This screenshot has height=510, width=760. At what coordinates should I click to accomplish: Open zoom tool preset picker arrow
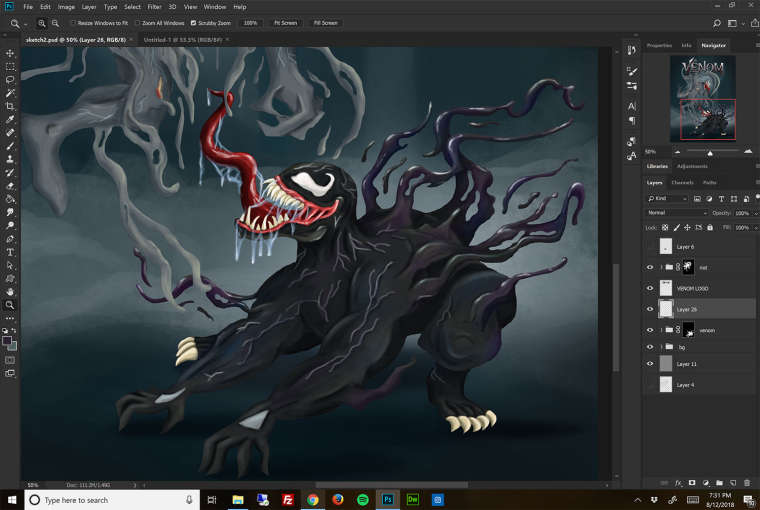point(25,24)
